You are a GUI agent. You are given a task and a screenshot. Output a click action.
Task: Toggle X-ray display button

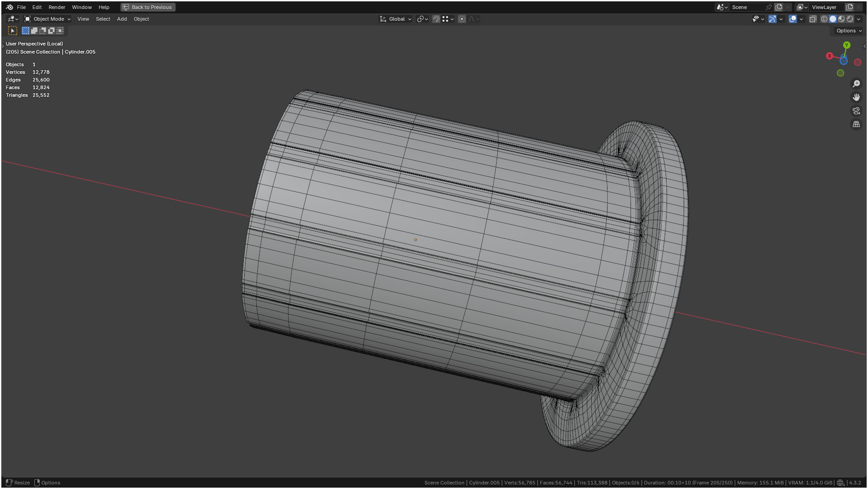click(x=813, y=19)
